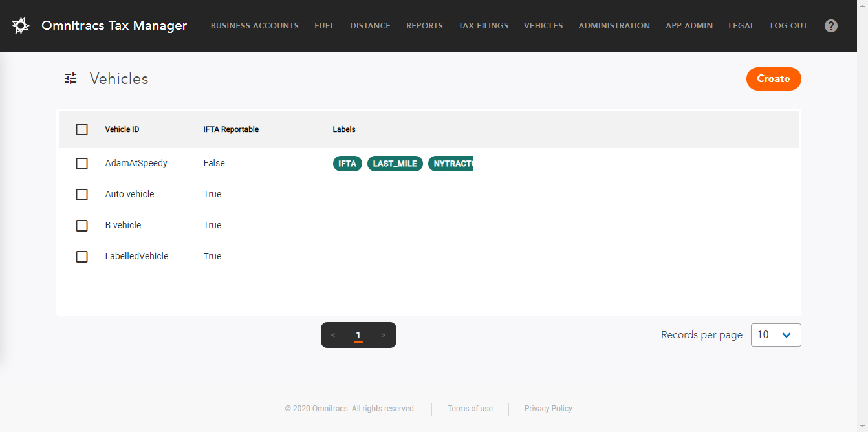Open the Records per page dropdown

(776, 335)
